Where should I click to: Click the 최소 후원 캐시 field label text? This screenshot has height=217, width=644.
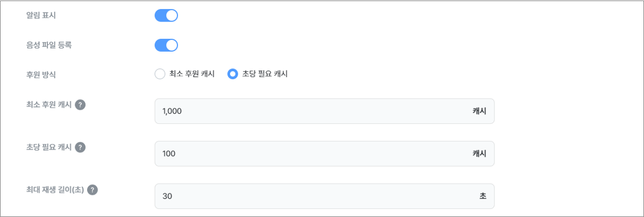tap(48, 104)
